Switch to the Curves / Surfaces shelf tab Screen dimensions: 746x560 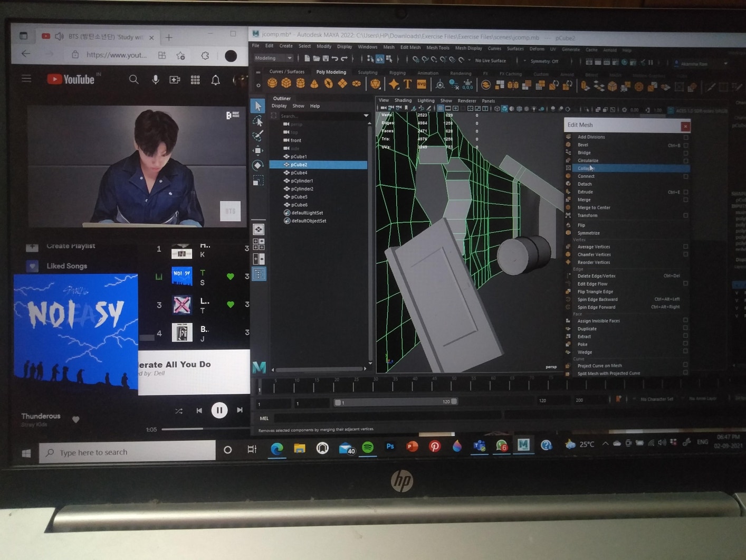(286, 72)
